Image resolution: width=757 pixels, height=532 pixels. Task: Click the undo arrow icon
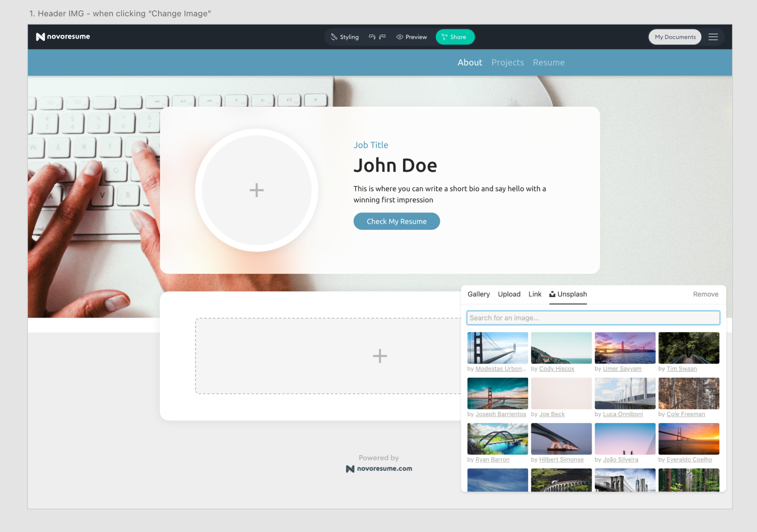(372, 37)
